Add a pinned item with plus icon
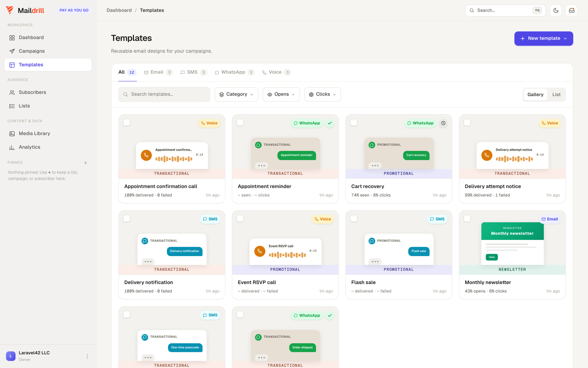Screen dimensions: 588x368 pyautogui.click(x=86, y=163)
